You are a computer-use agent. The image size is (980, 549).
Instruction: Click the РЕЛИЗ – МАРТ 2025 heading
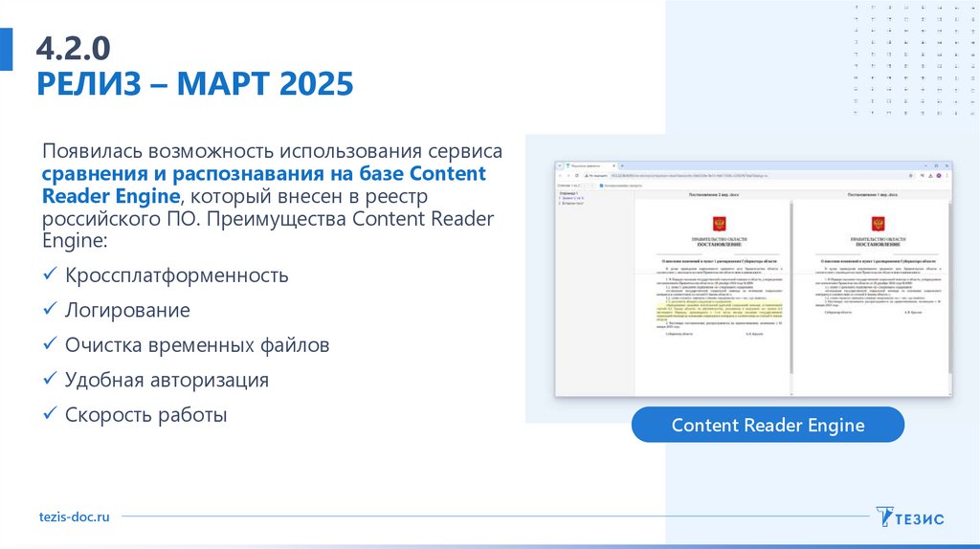[195, 84]
